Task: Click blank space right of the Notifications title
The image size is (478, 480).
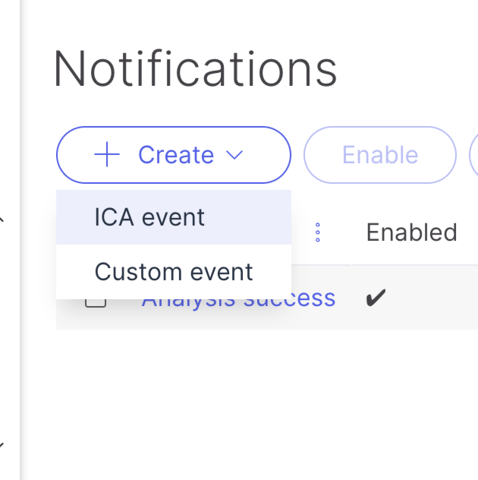Action: [407, 69]
